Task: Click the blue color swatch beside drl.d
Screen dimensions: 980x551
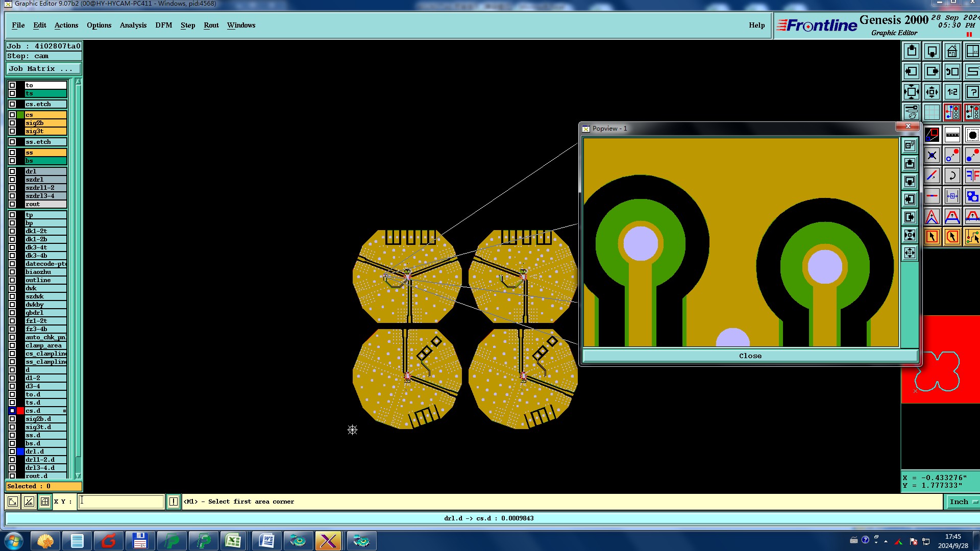Action: pyautogui.click(x=20, y=452)
